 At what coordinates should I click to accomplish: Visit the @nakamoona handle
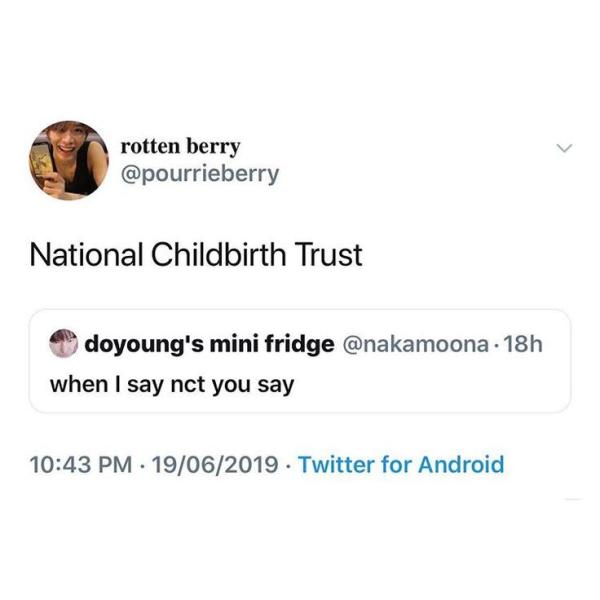click(x=416, y=345)
